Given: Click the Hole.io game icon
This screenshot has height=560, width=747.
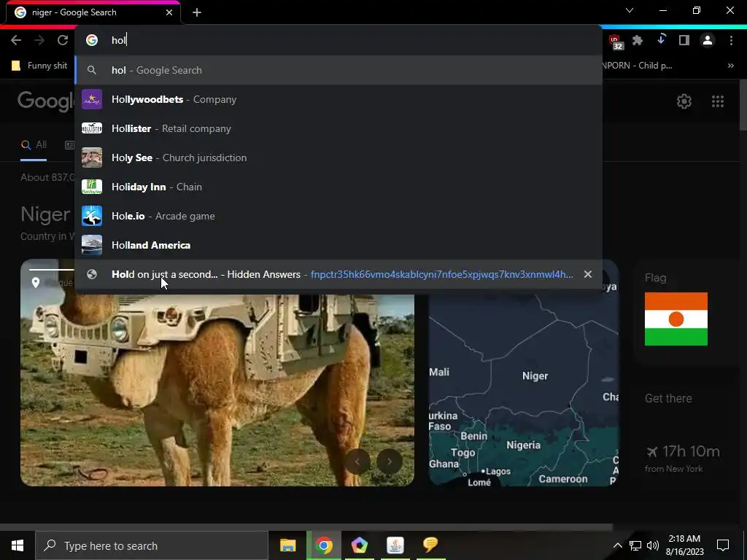Looking at the screenshot, I should (92, 216).
